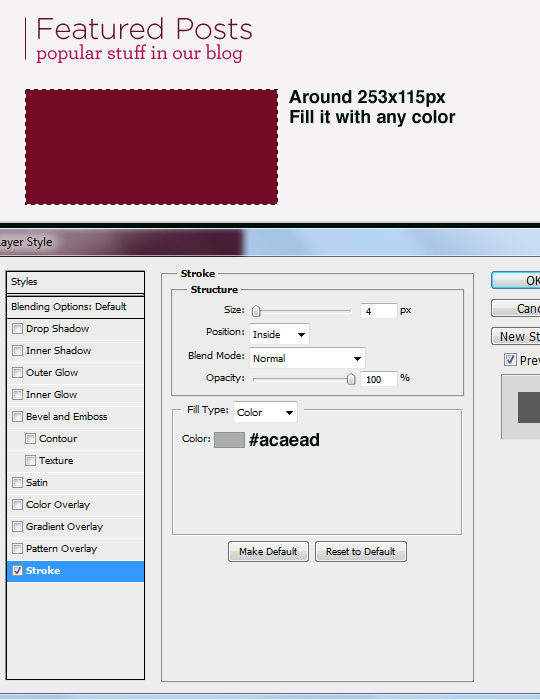This screenshot has height=700, width=540.
Task: Open the Fill Type dropdown
Action: [265, 412]
